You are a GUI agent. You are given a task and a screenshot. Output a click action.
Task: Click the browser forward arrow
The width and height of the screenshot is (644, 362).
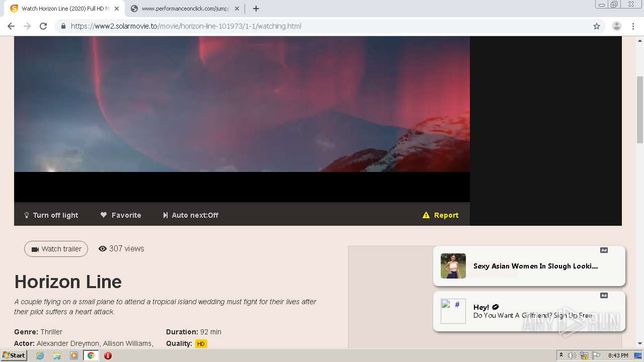coord(27,26)
